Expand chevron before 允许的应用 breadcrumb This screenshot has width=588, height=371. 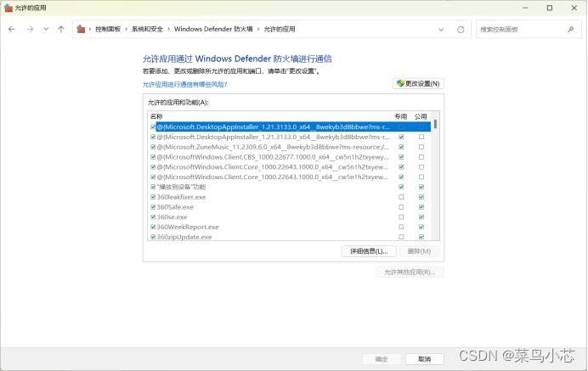258,29
